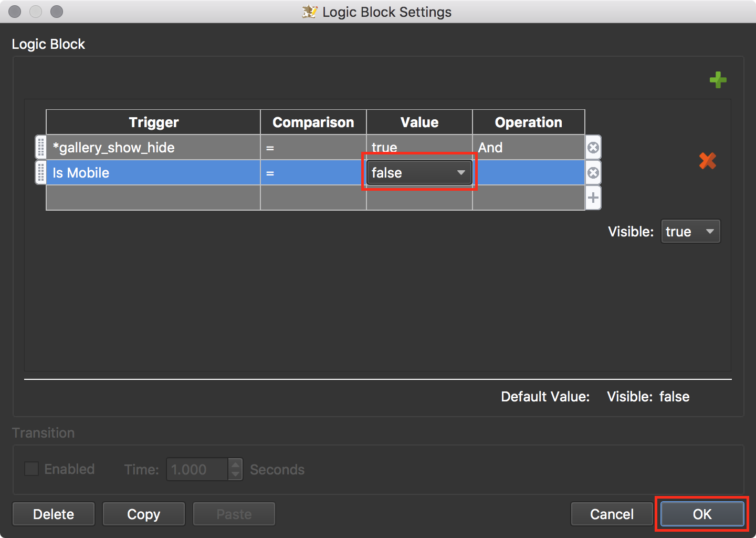The height and width of the screenshot is (538, 756).
Task: Add a new logic block with green plus
Action: click(718, 80)
